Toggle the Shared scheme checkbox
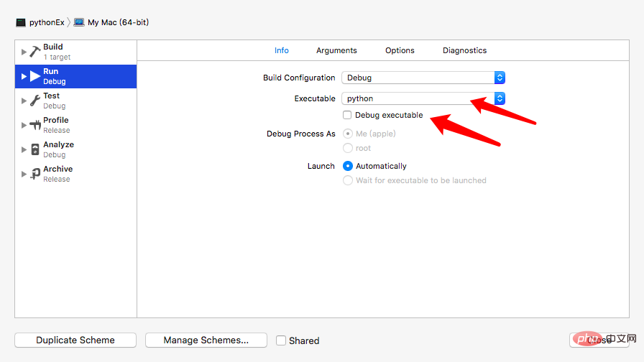This screenshot has width=644, height=362. pos(282,340)
